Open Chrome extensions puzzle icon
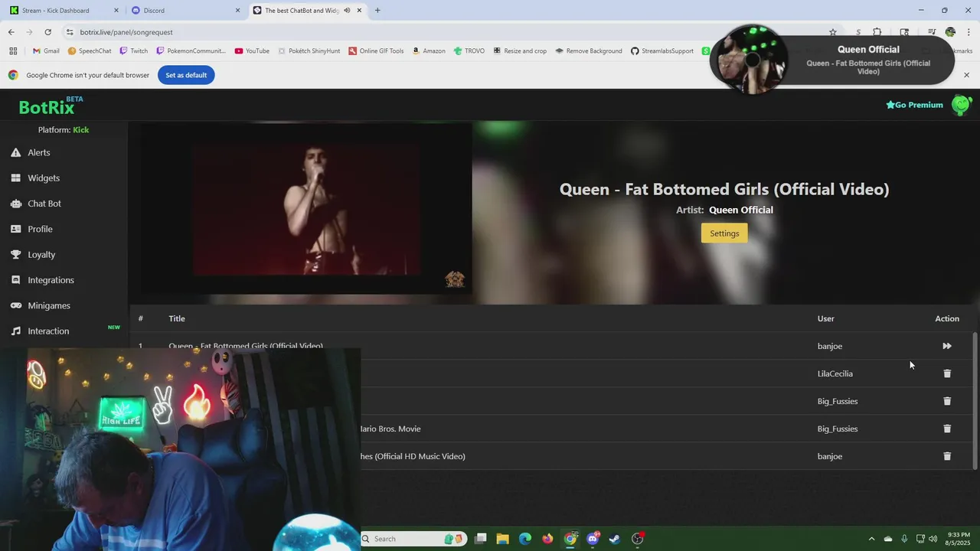Image resolution: width=980 pixels, height=551 pixels. tap(877, 32)
